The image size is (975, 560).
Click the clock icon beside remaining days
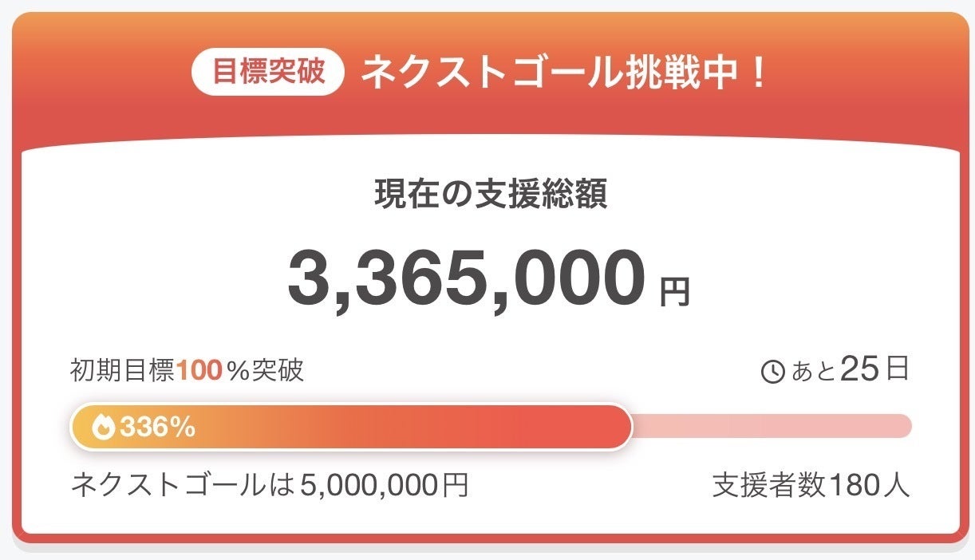coord(772,372)
